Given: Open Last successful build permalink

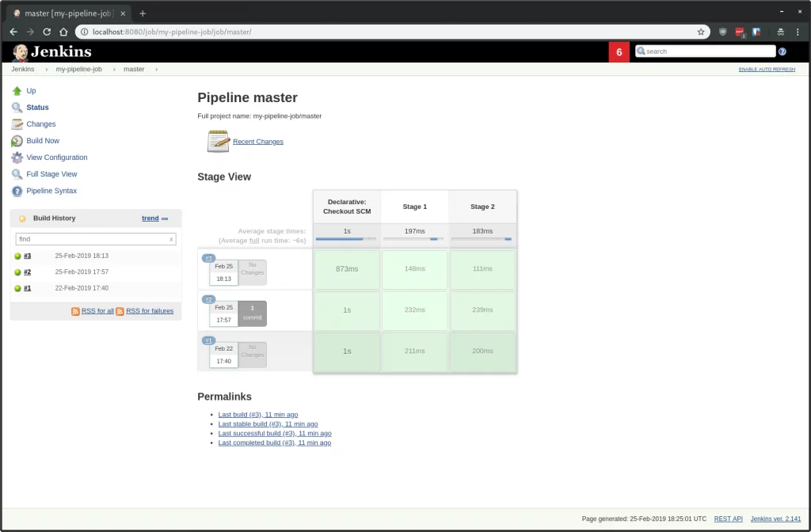Looking at the screenshot, I should pyautogui.click(x=275, y=433).
